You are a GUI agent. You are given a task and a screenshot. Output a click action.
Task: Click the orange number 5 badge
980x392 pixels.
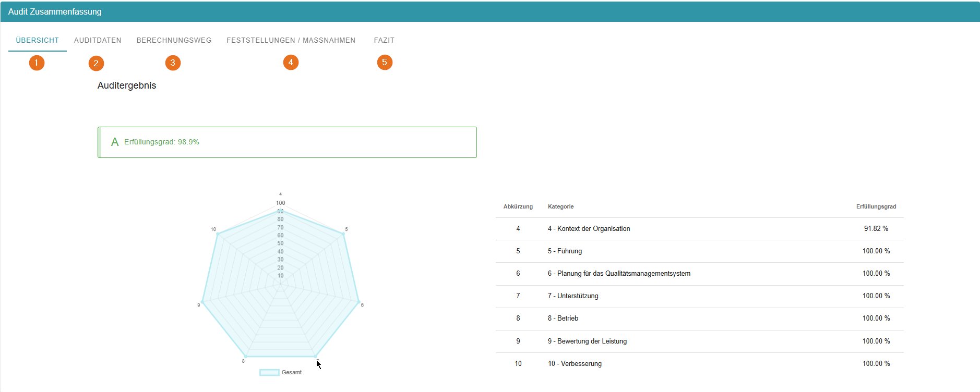tap(385, 63)
